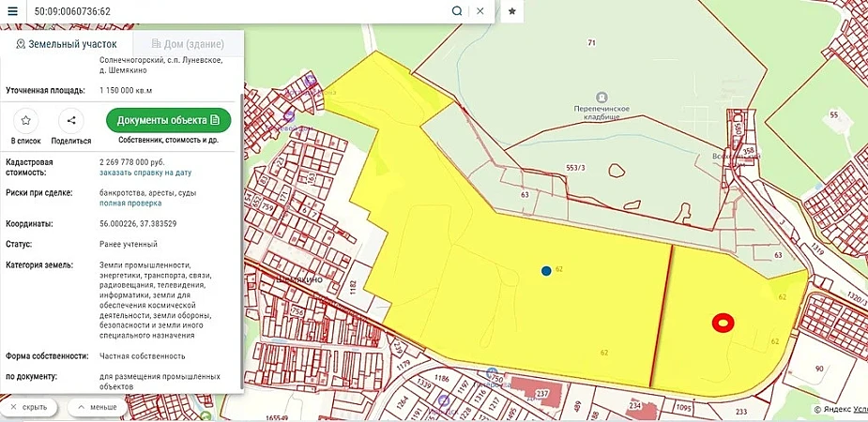Click the red ring marker on map

[723, 323]
